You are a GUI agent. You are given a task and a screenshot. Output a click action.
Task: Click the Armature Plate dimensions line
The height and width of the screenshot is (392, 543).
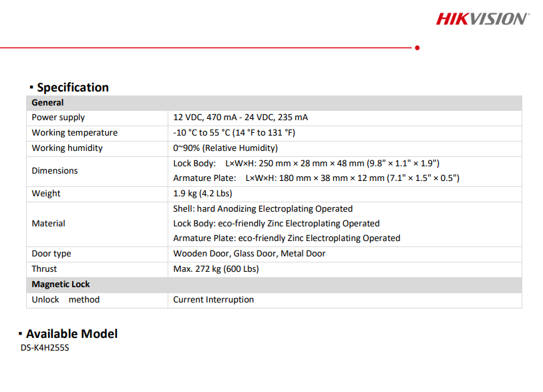[316, 178]
